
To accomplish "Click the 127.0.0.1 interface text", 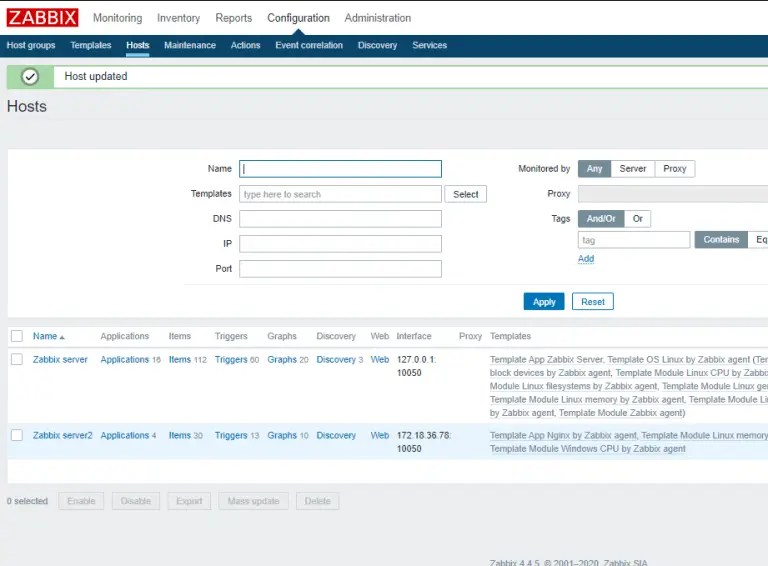I will (416, 359).
